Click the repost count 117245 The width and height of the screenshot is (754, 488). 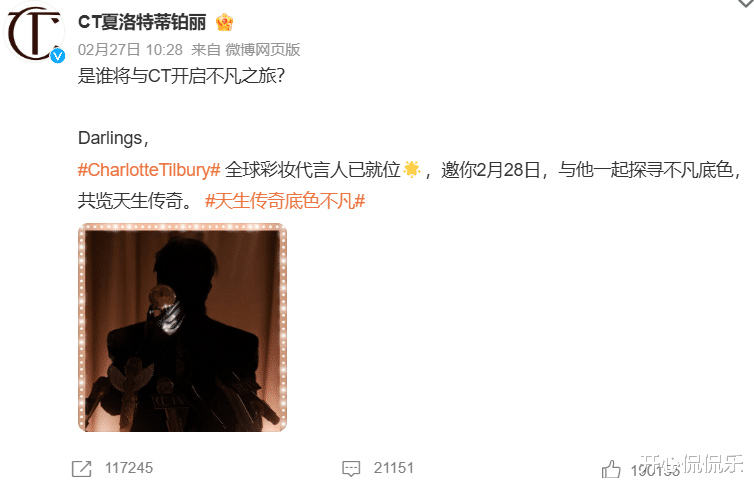[x=129, y=468]
